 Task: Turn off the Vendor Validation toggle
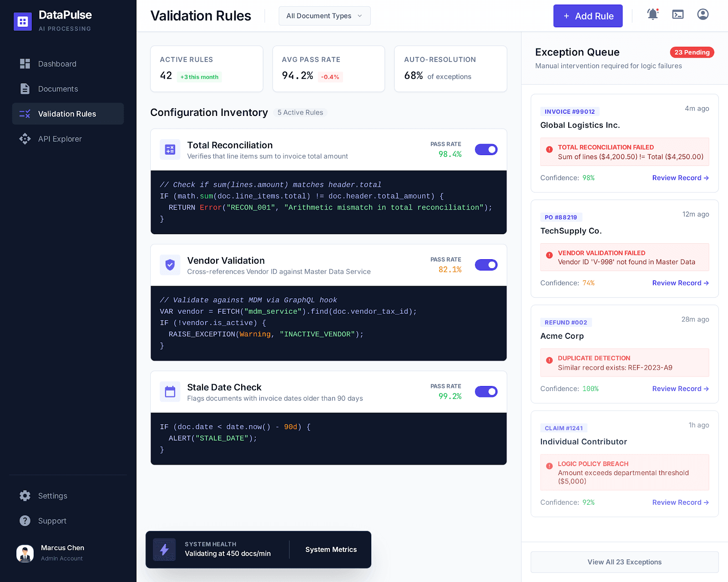click(486, 265)
